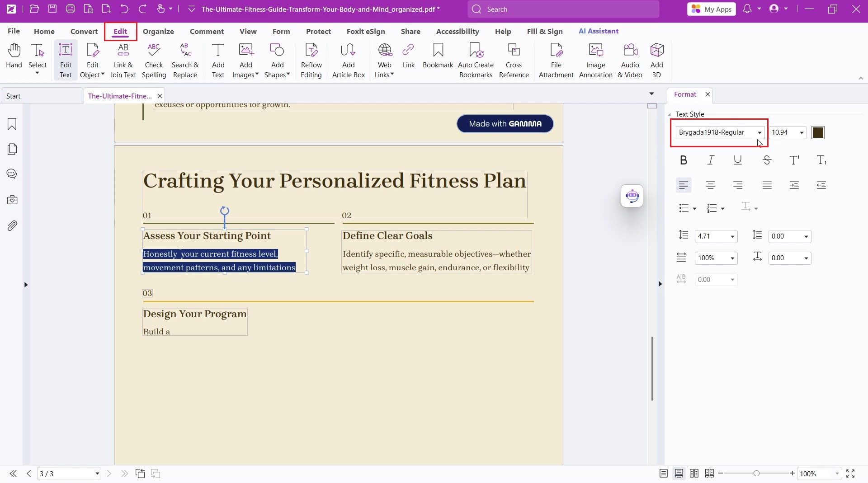The height and width of the screenshot is (483, 868).
Task: Insert a Cross Reference
Action: (x=514, y=61)
